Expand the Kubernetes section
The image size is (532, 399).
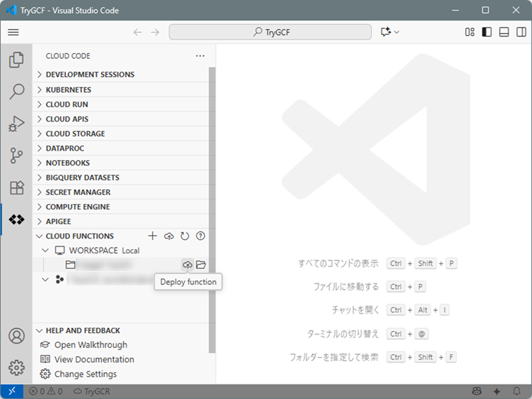[x=120, y=90]
